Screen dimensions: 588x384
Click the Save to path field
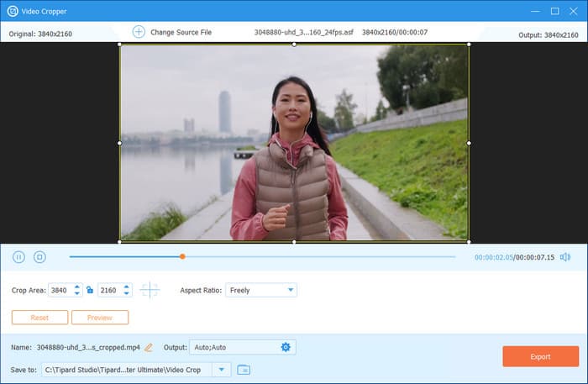[128, 370]
